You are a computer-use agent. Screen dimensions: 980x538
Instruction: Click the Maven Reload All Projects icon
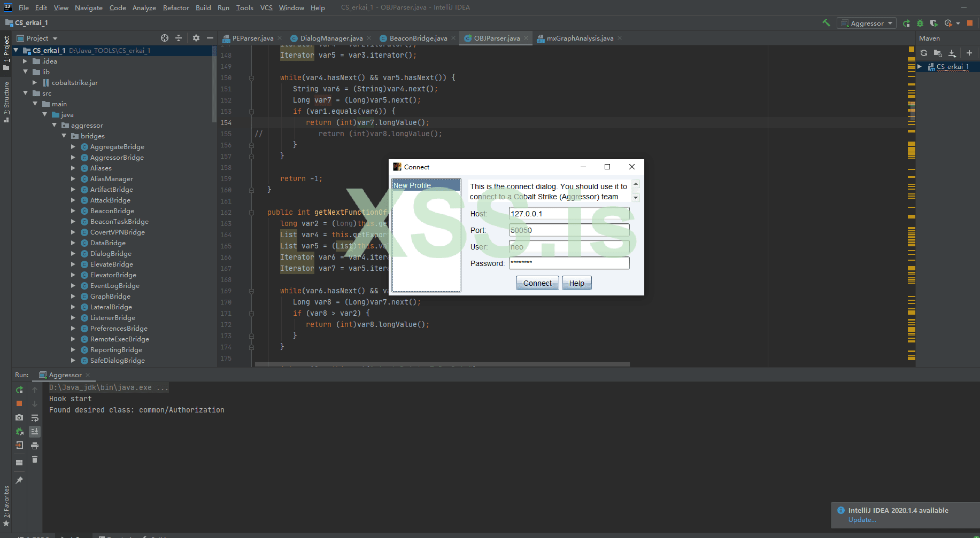pyautogui.click(x=924, y=53)
